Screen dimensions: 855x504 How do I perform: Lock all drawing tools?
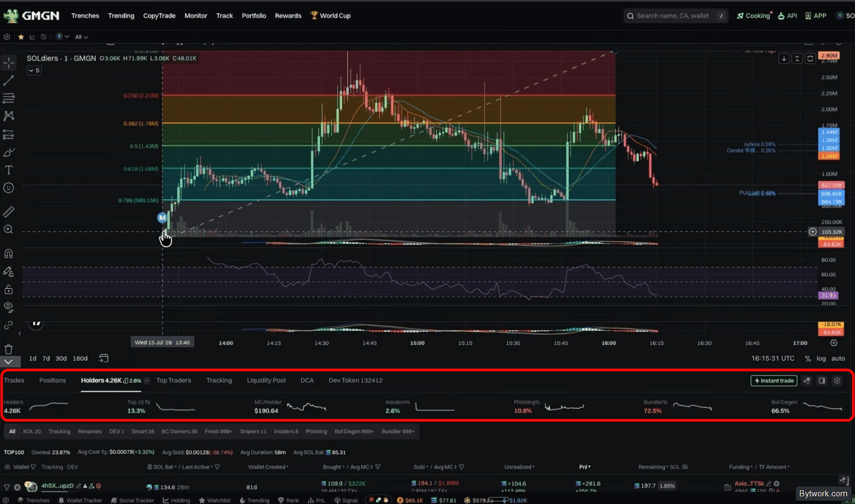(x=9, y=290)
